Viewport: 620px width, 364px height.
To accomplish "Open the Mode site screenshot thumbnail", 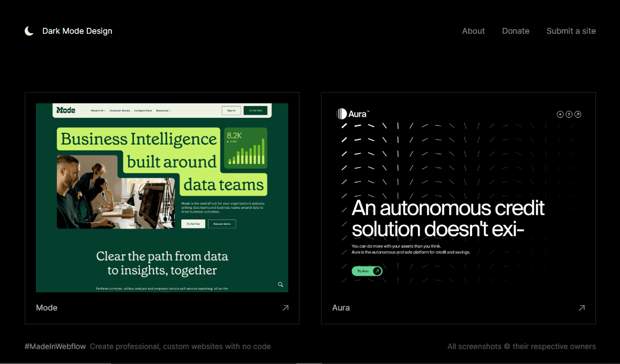I will point(162,198).
